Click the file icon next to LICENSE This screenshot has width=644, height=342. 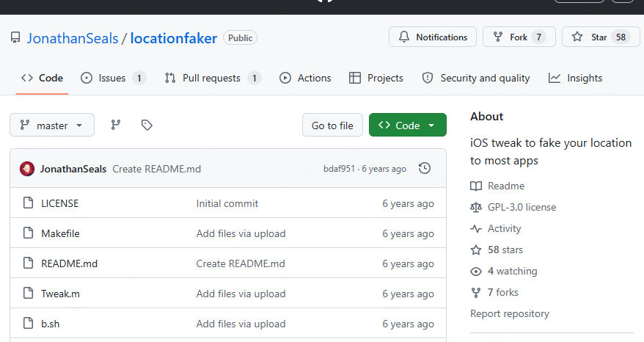click(x=28, y=203)
